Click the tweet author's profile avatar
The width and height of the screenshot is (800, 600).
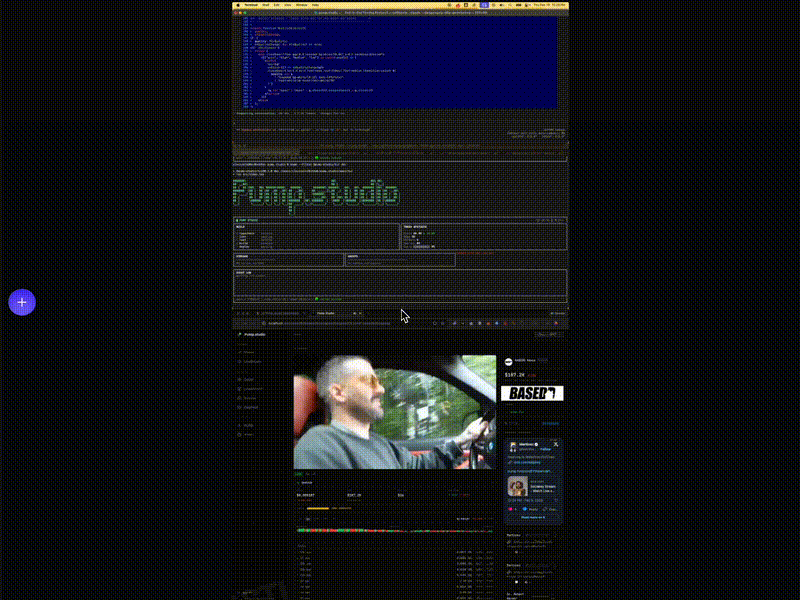click(510, 446)
